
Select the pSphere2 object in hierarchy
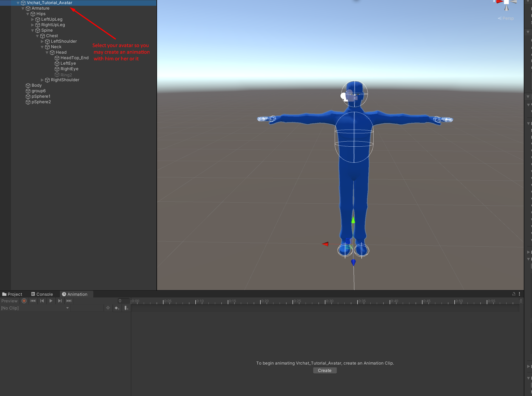tap(41, 102)
